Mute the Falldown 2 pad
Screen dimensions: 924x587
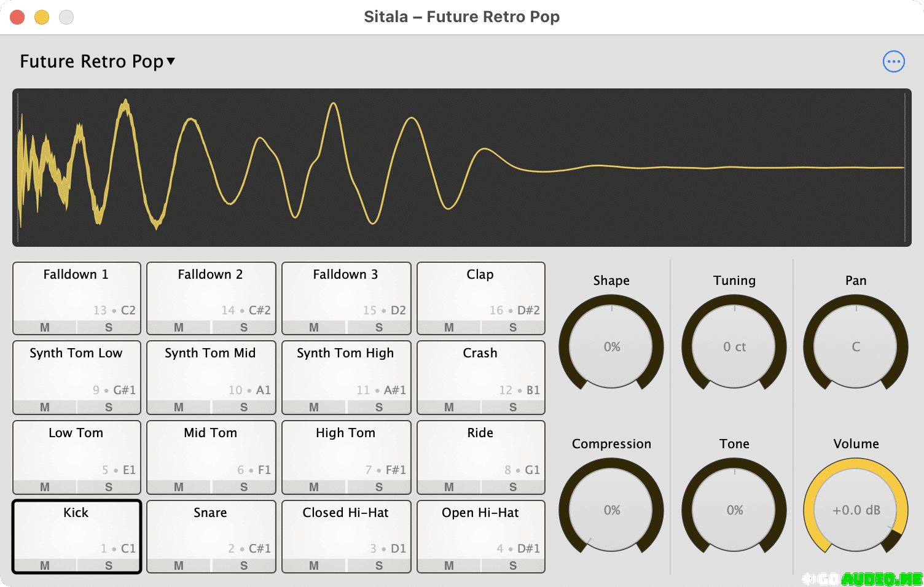[179, 327]
